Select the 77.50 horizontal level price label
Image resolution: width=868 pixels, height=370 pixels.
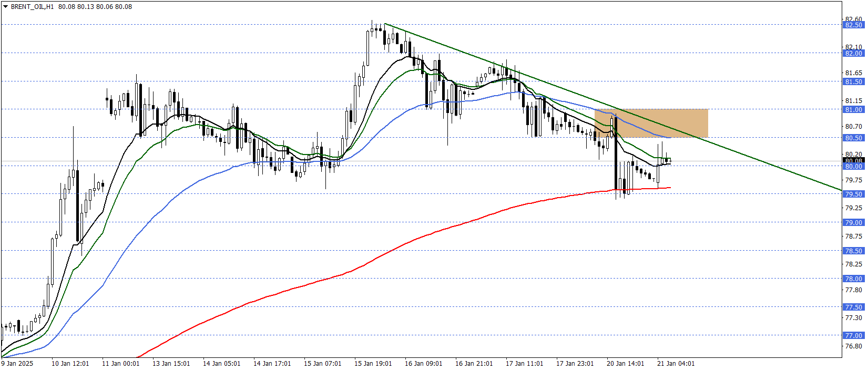(x=853, y=307)
